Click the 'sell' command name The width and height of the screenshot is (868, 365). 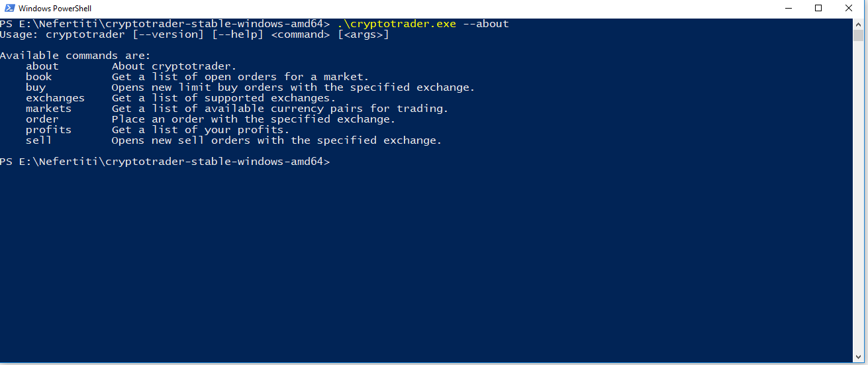point(38,140)
